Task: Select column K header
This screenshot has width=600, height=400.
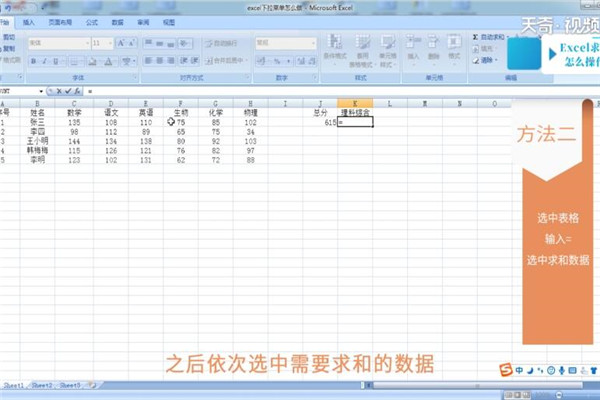Action: 355,103
